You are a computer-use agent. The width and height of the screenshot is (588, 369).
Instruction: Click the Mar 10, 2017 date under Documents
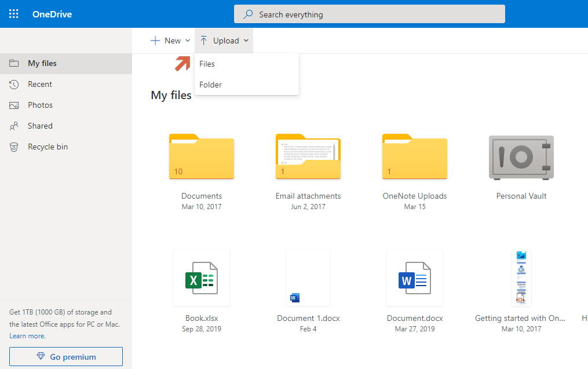click(x=202, y=207)
